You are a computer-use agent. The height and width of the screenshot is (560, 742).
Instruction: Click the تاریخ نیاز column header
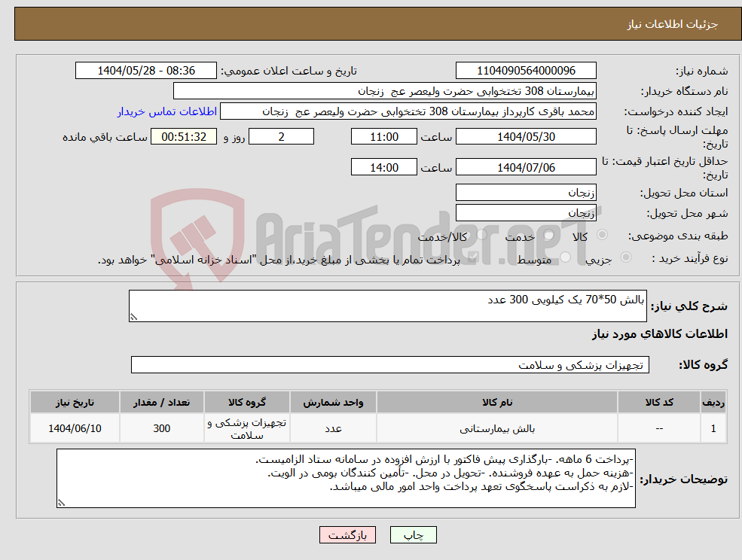click(75, 402)
